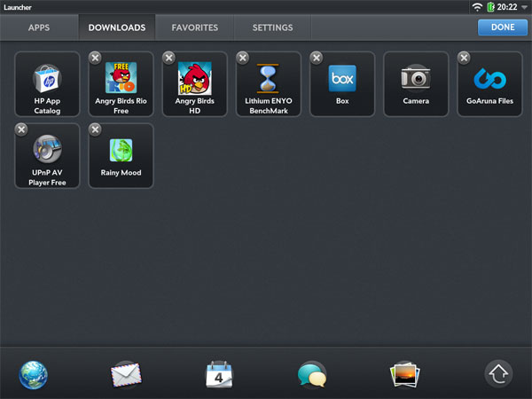Switch to the APPS tab
The image size is (532, 399).
click(39, 27)
